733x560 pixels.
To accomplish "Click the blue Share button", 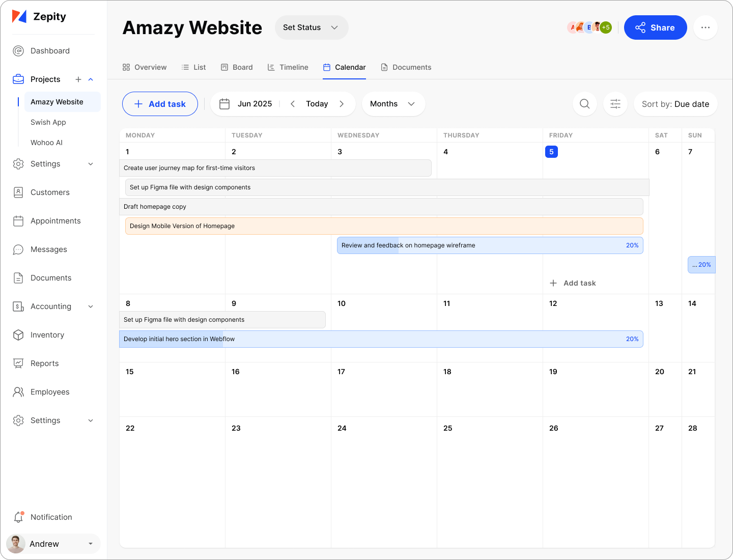I will pos(655,27).
